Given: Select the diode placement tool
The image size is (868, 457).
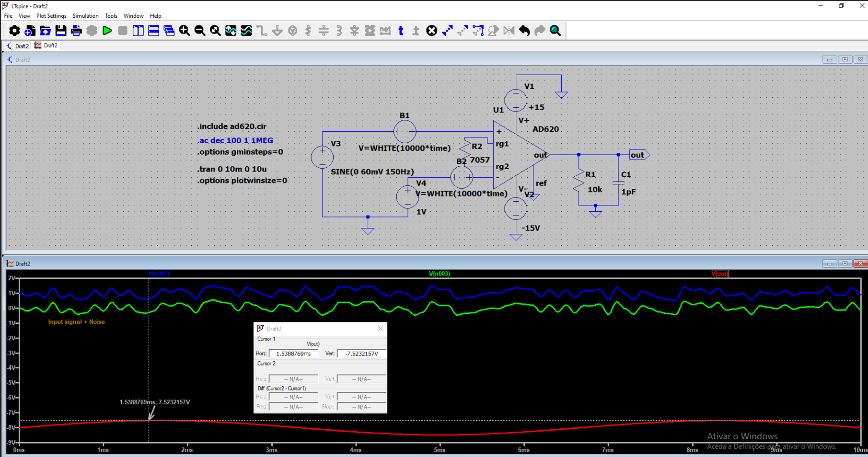Looking at the screenshot, I should [x=354, y=31].
